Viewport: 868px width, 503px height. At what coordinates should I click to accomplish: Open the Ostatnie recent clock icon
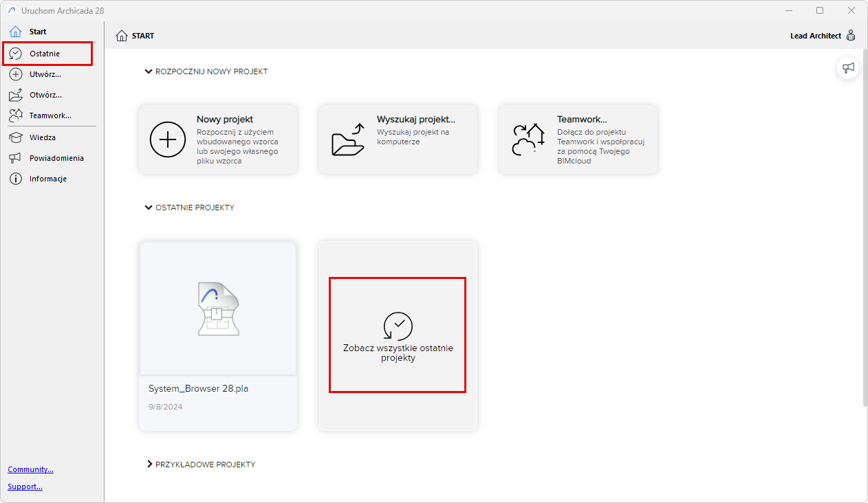coord(16,54)
